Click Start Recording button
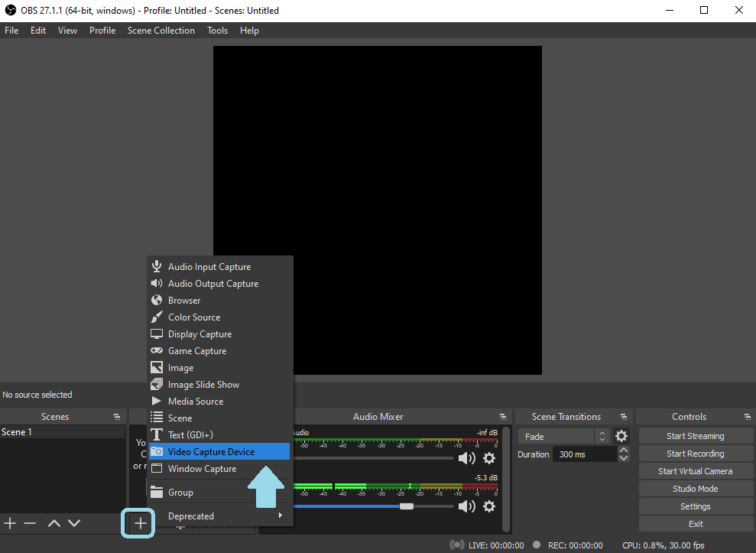The width and height of the screenshot is (756, 553). [x=695, y=454]
